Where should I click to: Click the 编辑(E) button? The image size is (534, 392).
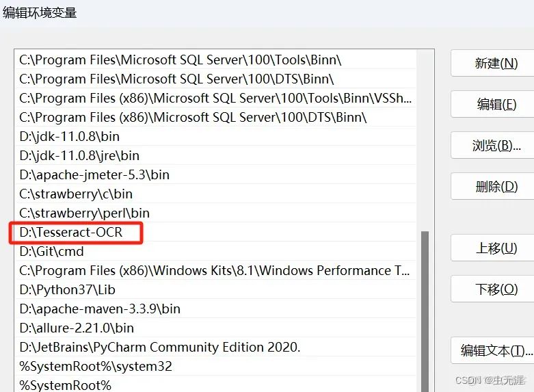[493, 104]
